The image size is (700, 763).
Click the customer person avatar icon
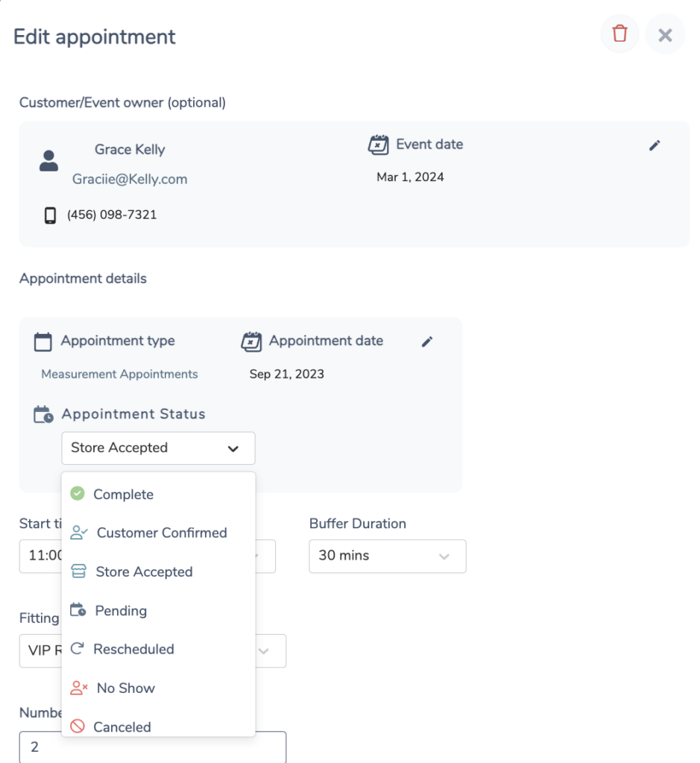click(x=48, y=161)
